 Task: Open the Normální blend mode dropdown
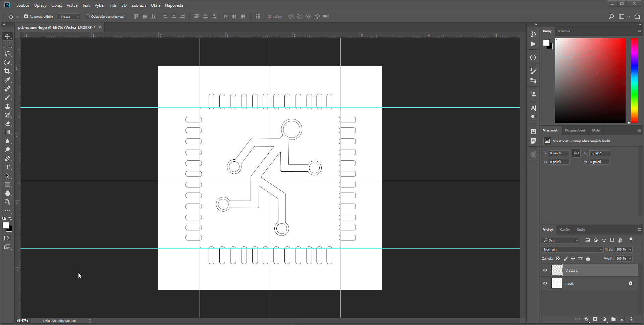coord(600,249)
